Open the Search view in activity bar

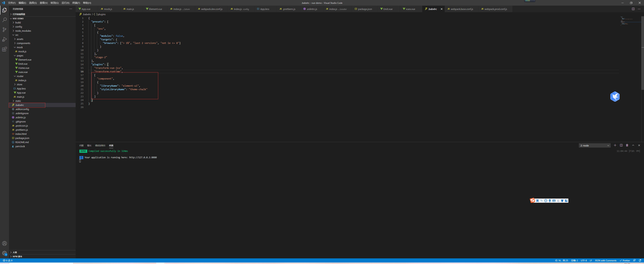coord(4,19)
